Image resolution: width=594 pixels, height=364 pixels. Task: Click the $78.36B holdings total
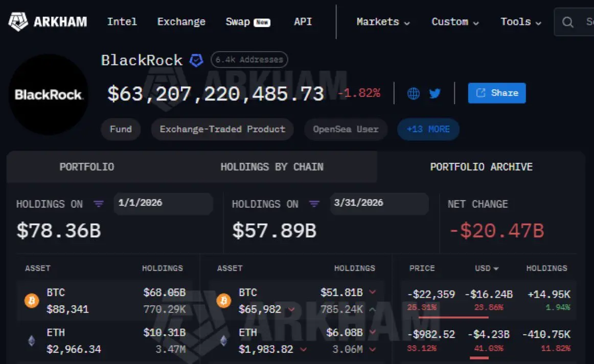point(59,231)
